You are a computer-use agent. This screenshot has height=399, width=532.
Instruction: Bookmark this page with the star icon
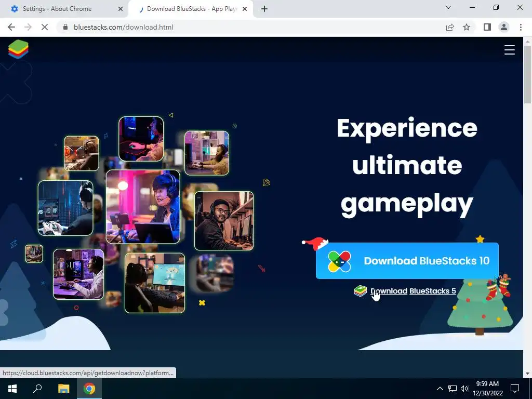pos(467,27)
